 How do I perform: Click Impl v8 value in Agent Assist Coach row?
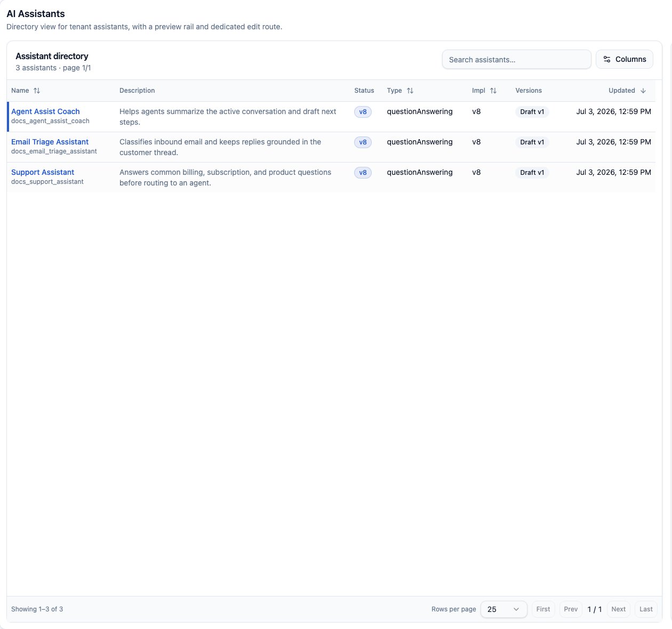pyautogui.click(x=476, y=111)
